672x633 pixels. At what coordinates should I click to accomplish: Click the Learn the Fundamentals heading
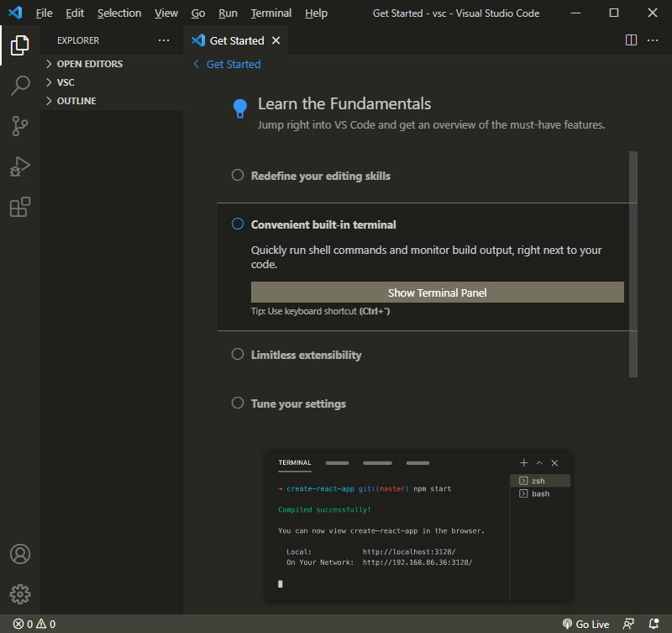(x=344, y=103)
